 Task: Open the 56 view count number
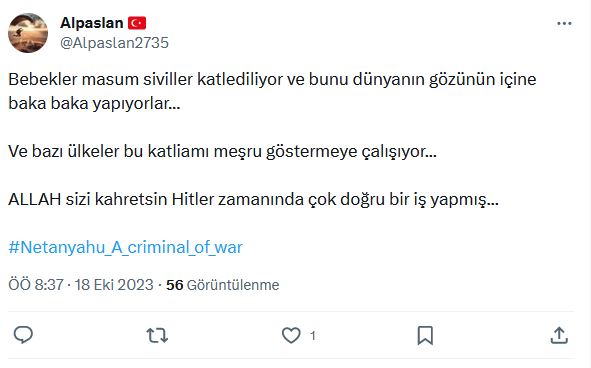click(175, 285)
